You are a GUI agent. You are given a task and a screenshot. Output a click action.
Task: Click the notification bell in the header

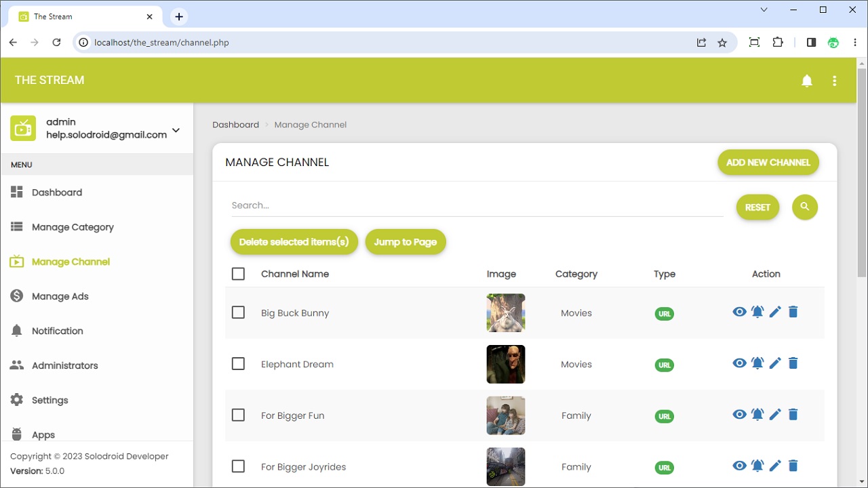[x=807, y=81]
